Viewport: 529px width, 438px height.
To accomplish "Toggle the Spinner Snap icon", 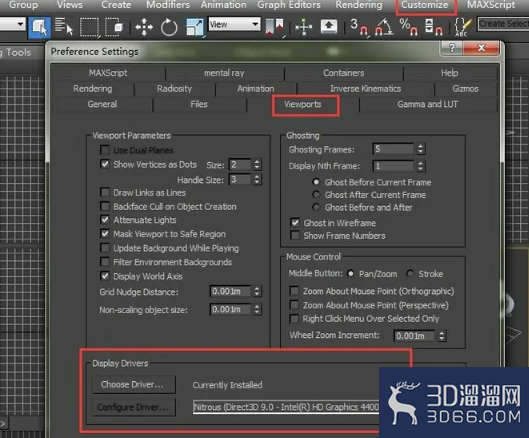I will pos(434,27).
